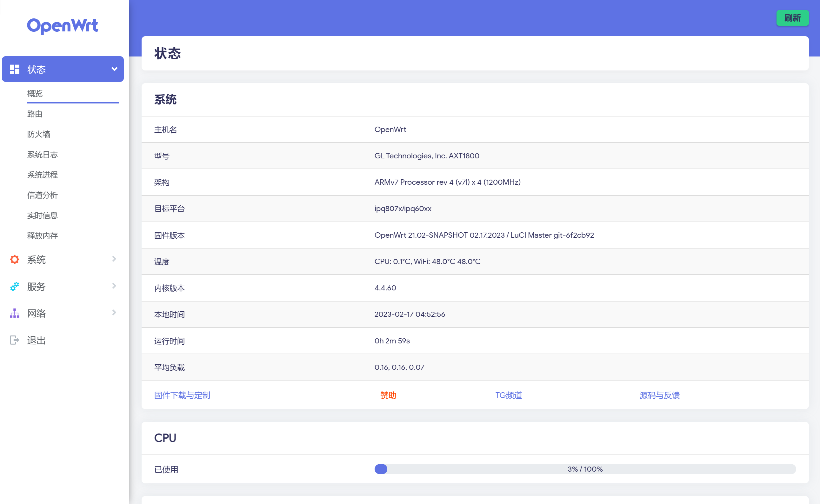Go to 防火墙 status page
Screen dimensions: 820x504
tap(39, 134)
